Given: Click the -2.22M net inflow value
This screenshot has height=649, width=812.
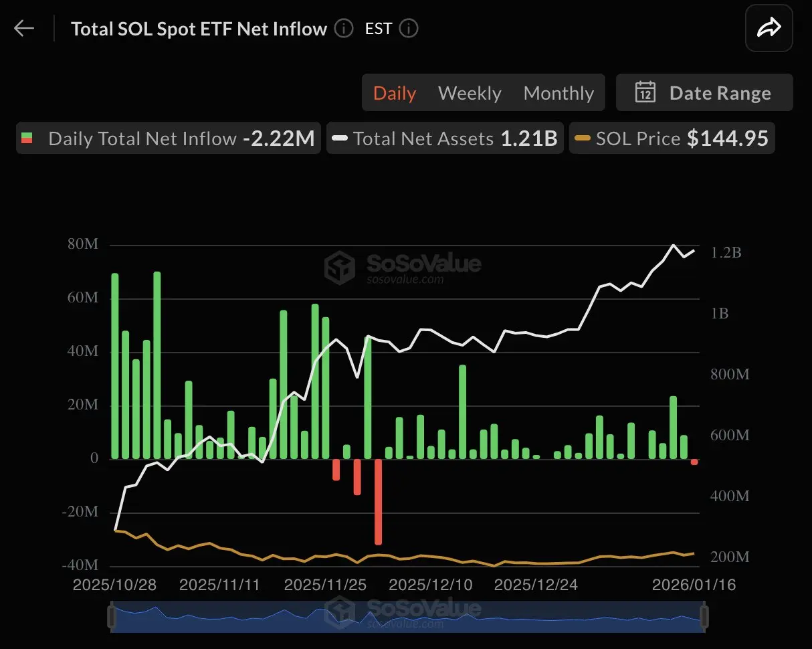Looking at the screenshot, I should click(x=279, y=138).
